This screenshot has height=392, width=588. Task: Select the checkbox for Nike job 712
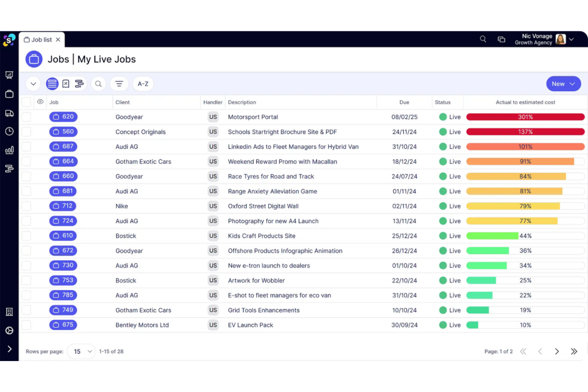(26, 206)
